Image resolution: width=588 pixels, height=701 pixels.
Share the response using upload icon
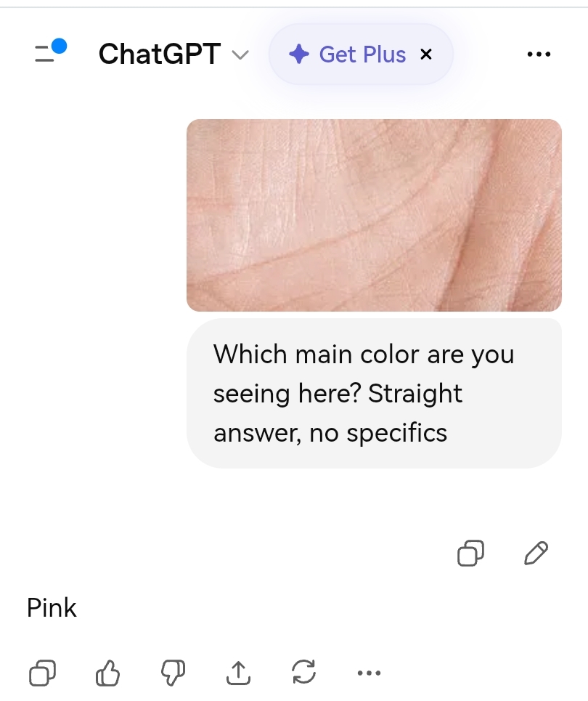pyautogui.click(x=238, y=673)
